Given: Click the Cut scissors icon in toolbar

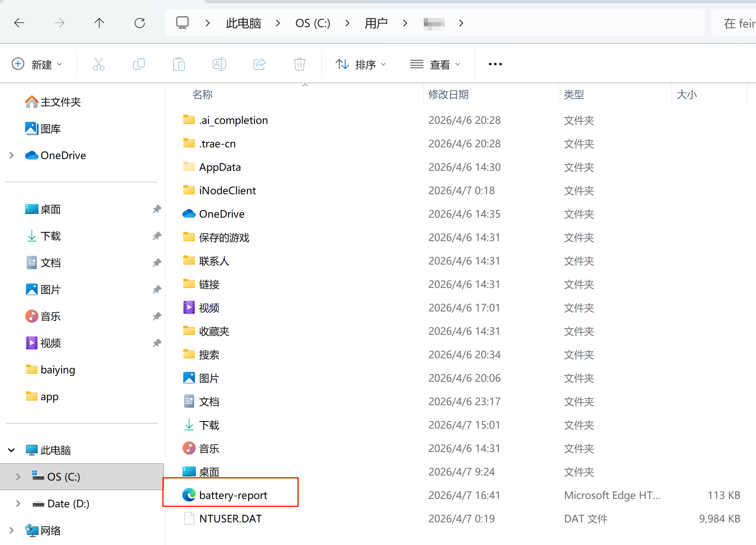Looking at the screenshot, I should 98,64.
